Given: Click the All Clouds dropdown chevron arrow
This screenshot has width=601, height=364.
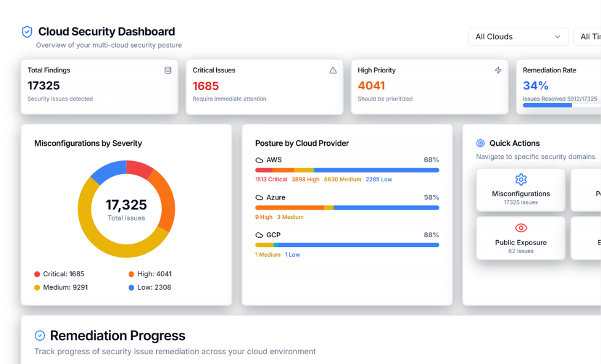Looking at the screenshot, I should (558, 37).
